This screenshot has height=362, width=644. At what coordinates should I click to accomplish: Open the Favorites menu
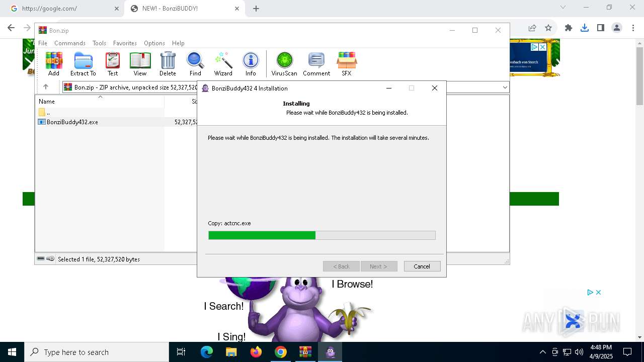click(x=125, y=43)
